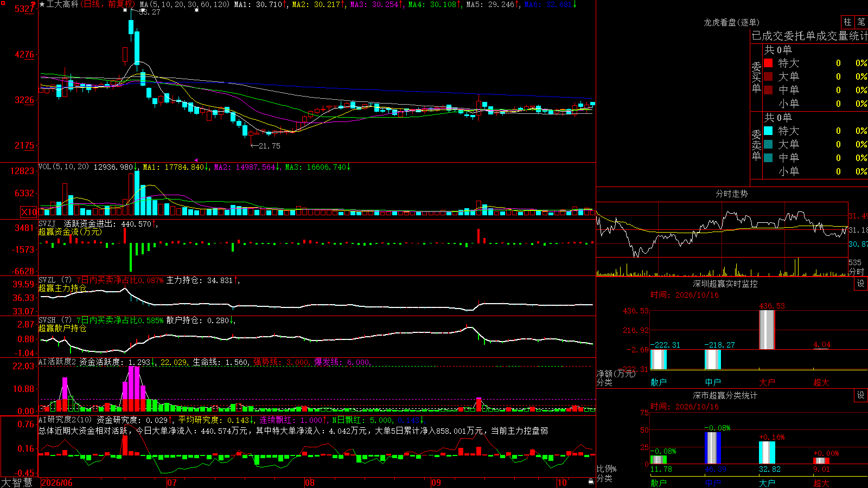Click the 散户 bar labeled -222.31 in the realtime monitor
Viewport: 868px width, 488px height.
[658, 359]
